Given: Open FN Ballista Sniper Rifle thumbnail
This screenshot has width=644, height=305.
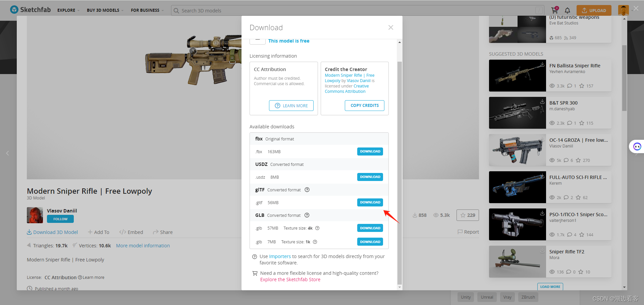Looking at the screenshot, I should click(x=517, y=76).
